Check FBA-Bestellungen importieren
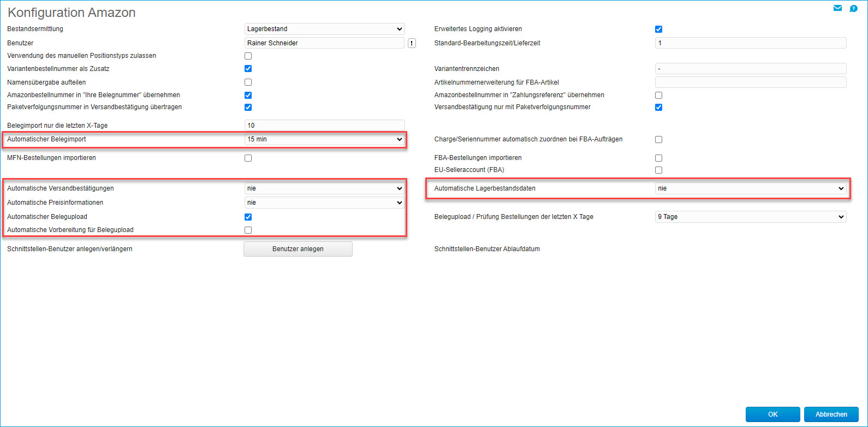Screen dimensions: 868x427 click(x=659, y=158)
